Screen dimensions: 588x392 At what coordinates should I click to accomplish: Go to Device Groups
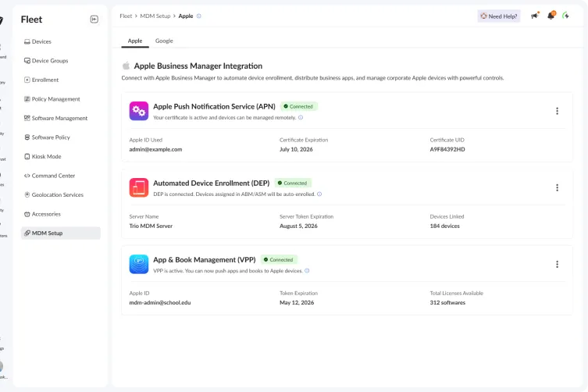click(46, 61)
